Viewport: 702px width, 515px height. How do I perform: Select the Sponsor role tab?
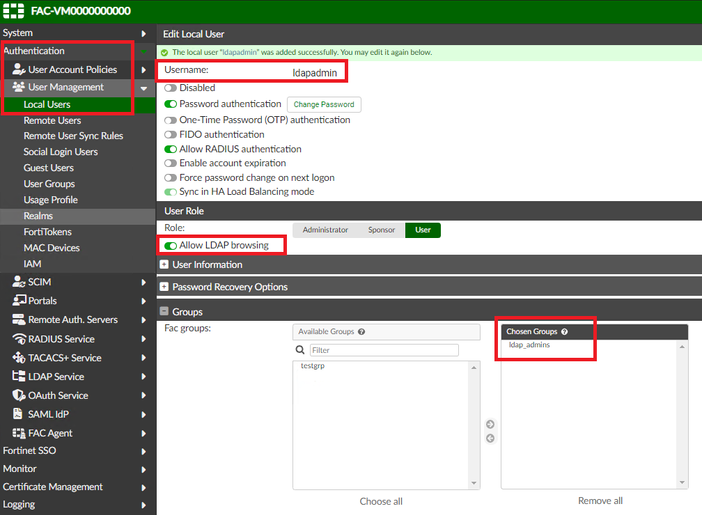381,230
